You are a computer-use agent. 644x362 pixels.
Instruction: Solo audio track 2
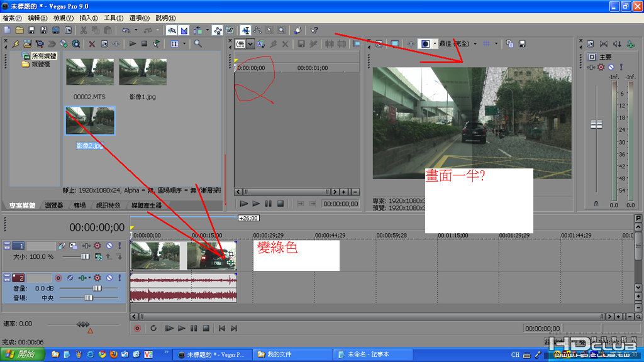[119, 277]
